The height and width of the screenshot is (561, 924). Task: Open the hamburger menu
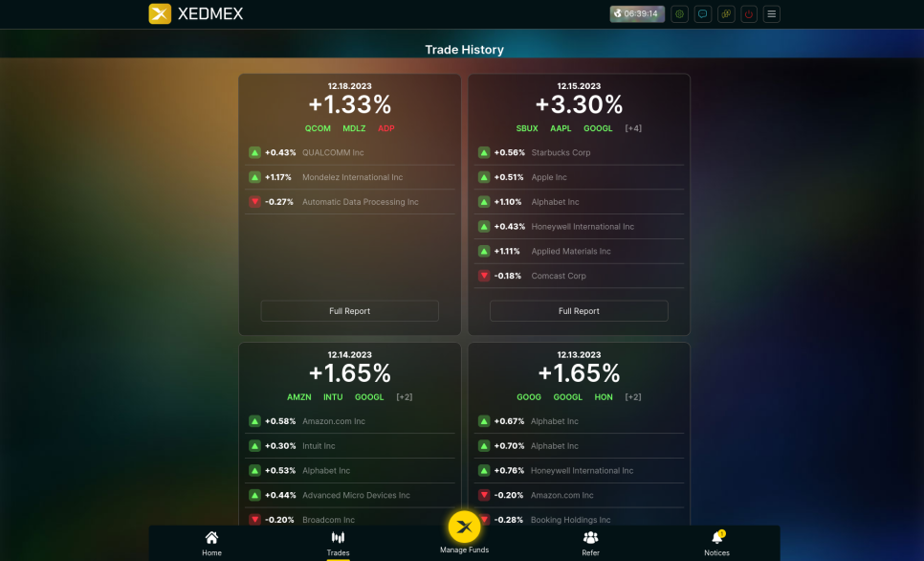(771, 14)
